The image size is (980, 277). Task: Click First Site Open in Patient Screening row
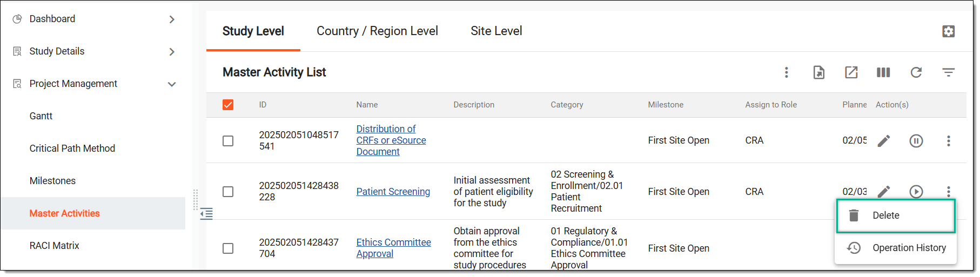tap(679, 192)
